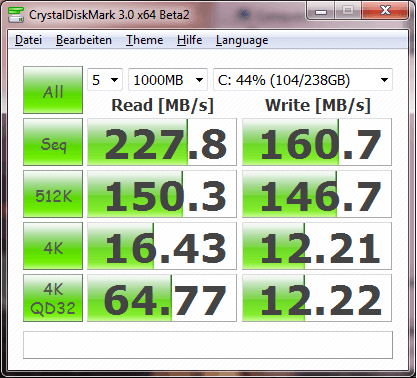
Task: Maximize the CrystalDiskMark window
Action: [348, 11]
